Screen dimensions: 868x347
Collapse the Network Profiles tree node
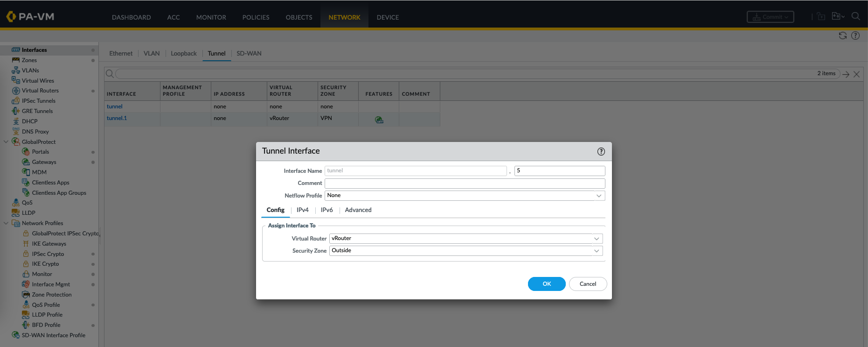click(6, 223)
